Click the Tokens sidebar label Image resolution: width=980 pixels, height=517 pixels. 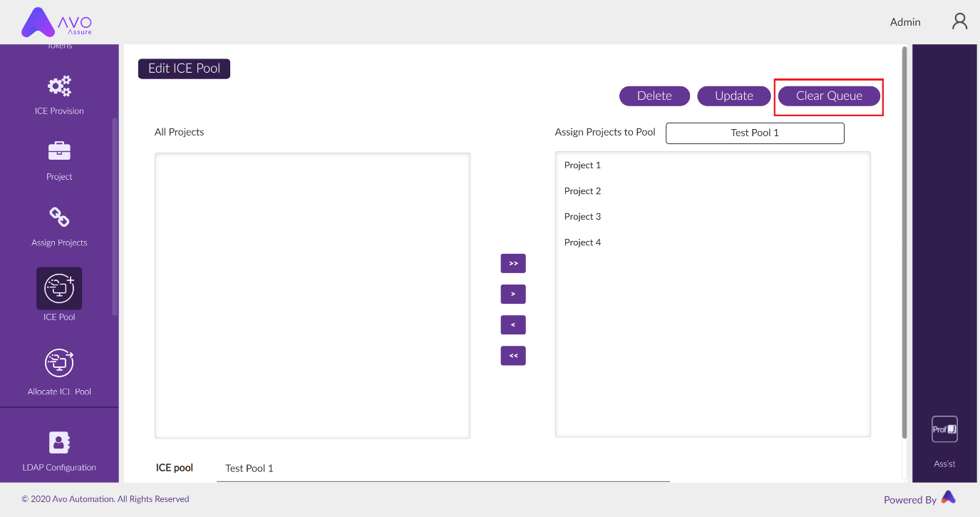tap(59, 46)
